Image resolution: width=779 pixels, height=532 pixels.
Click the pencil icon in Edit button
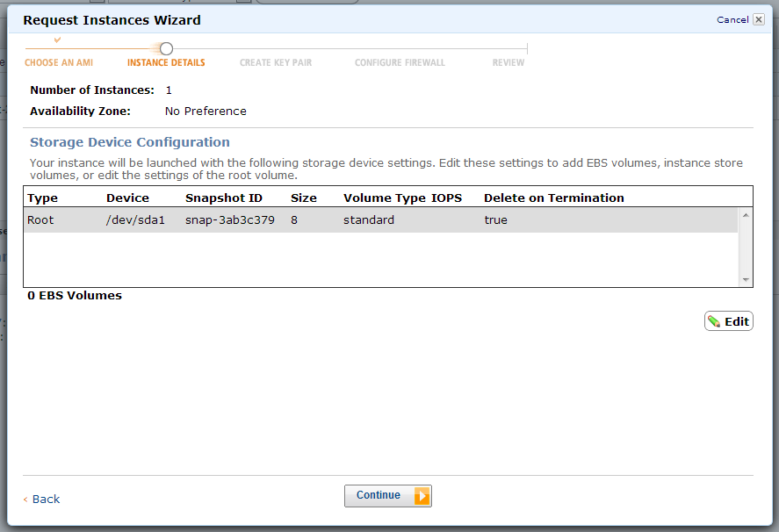(714, 322)
